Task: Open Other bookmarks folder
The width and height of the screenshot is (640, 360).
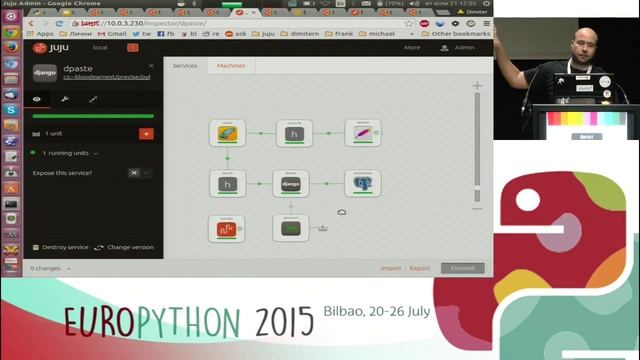Action: point(456,34)
